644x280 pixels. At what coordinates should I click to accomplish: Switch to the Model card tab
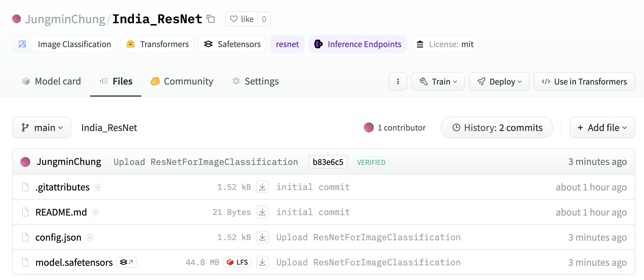[x=52, y=81]
